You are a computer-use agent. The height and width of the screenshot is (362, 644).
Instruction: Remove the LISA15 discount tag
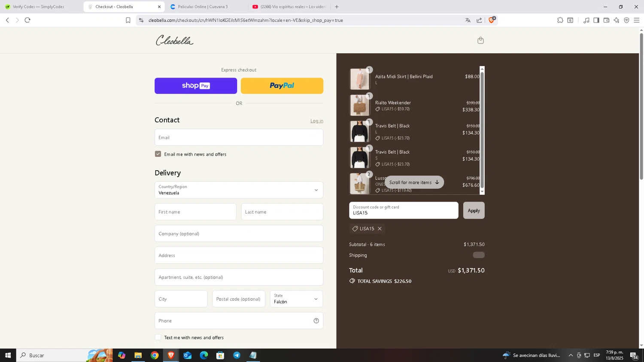[x=380, y=229]
